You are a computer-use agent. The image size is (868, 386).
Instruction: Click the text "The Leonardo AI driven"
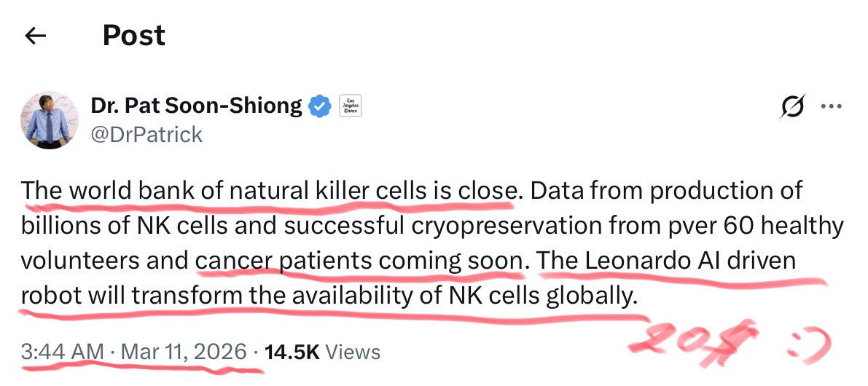(x=667, y=261)
